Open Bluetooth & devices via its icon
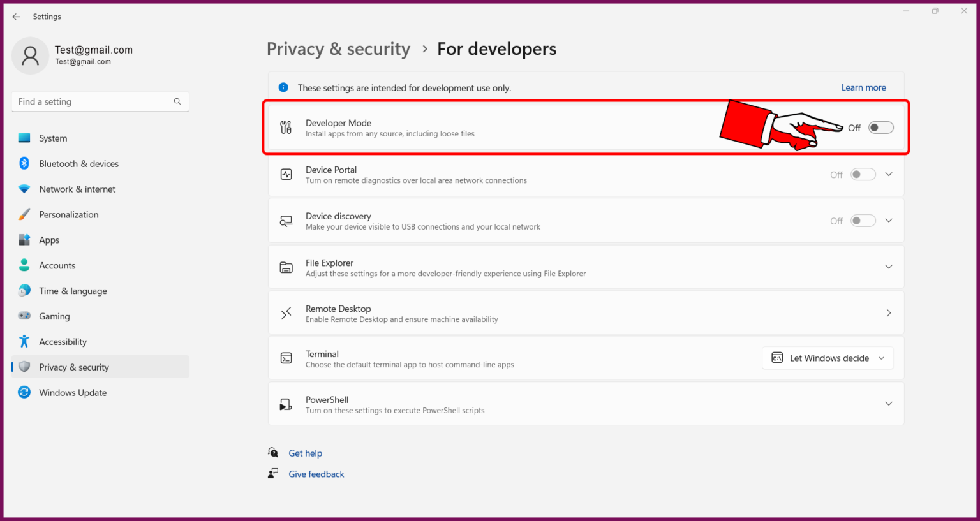Screen dimensions: 980x521 24,163
